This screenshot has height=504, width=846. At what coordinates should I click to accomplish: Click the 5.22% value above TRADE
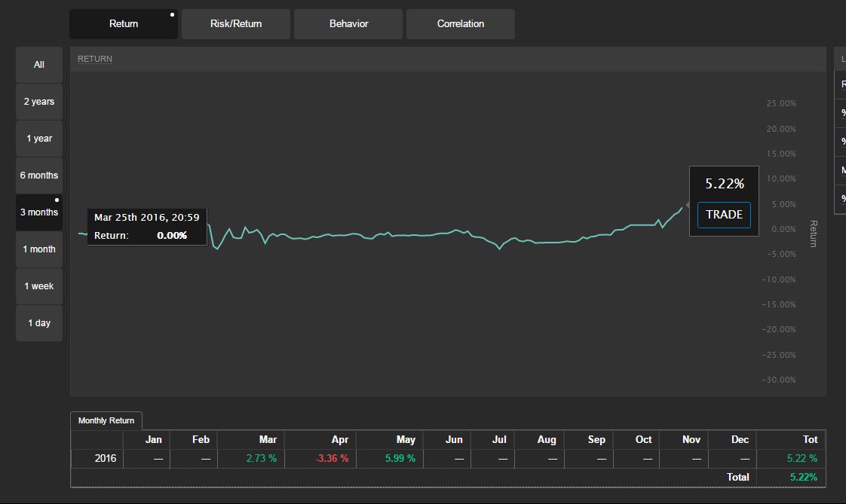724,184
